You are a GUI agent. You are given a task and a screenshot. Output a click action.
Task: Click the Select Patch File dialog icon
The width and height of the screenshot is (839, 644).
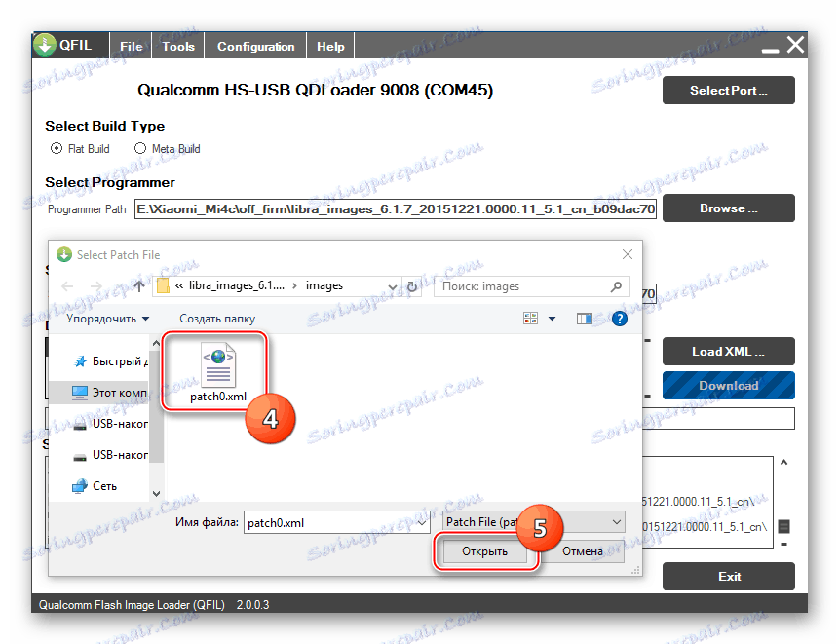click(64, 254)
